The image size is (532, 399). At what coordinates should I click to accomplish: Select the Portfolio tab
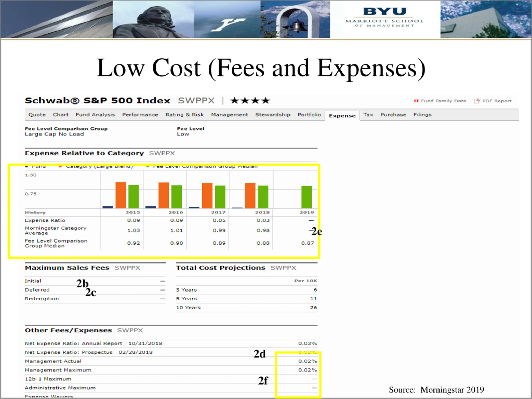pos(309,115)
